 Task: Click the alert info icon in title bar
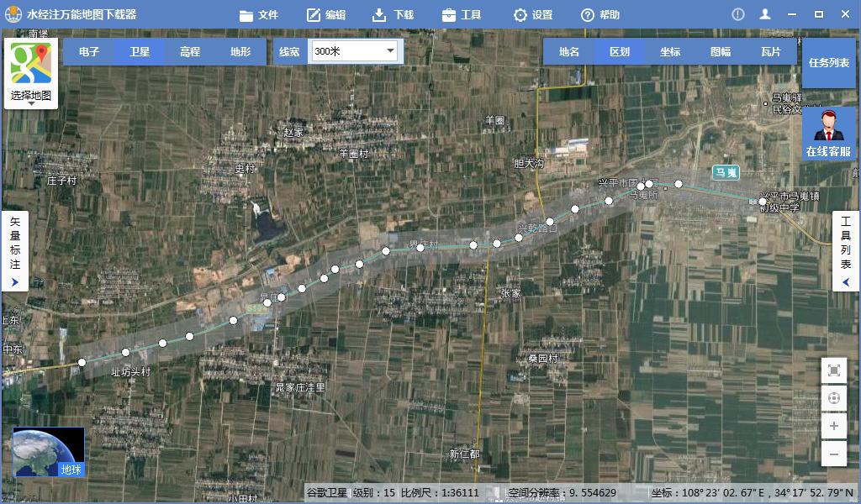point(737,14)
